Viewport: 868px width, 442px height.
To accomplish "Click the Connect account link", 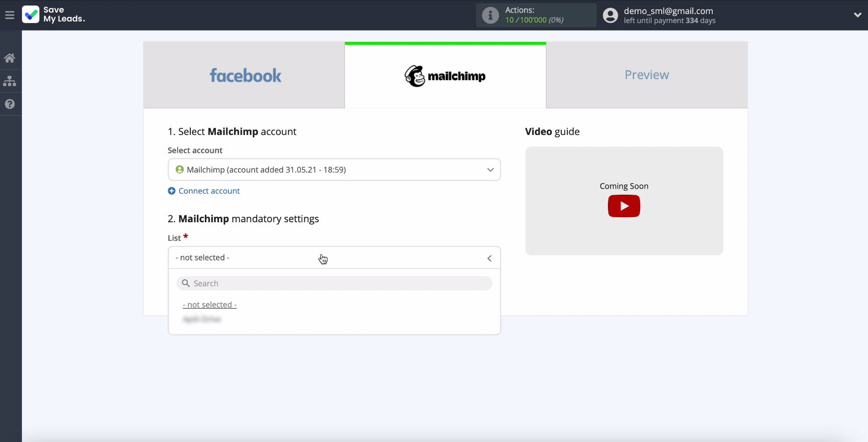I will click(x=204, y=191).
